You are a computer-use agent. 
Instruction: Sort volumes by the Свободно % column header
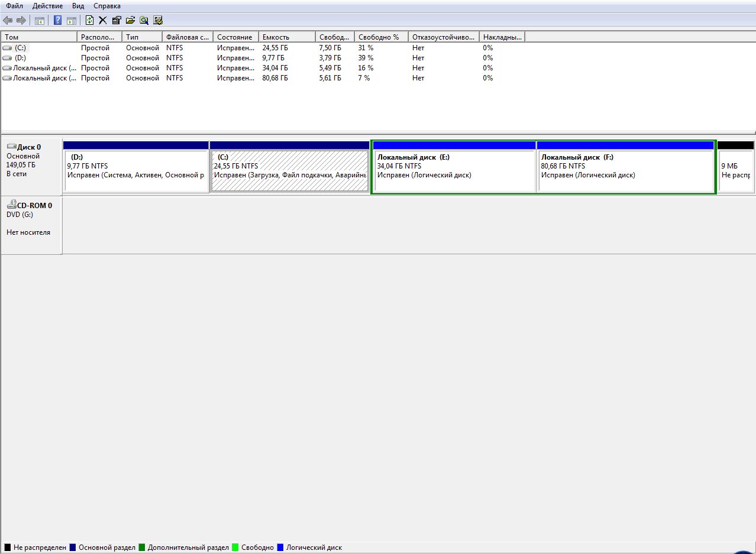tap(381, 37)
